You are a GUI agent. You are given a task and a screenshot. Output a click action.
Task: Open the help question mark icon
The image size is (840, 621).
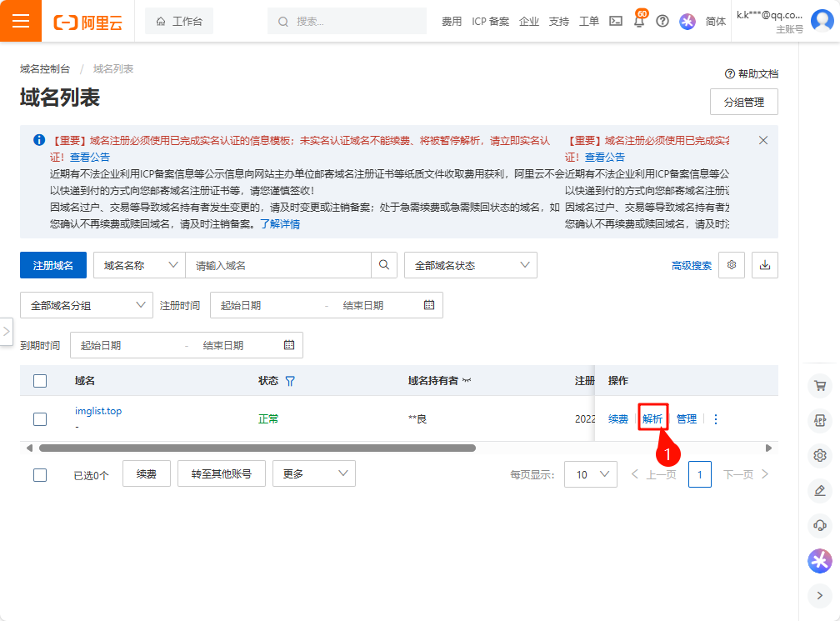[662, 21]
